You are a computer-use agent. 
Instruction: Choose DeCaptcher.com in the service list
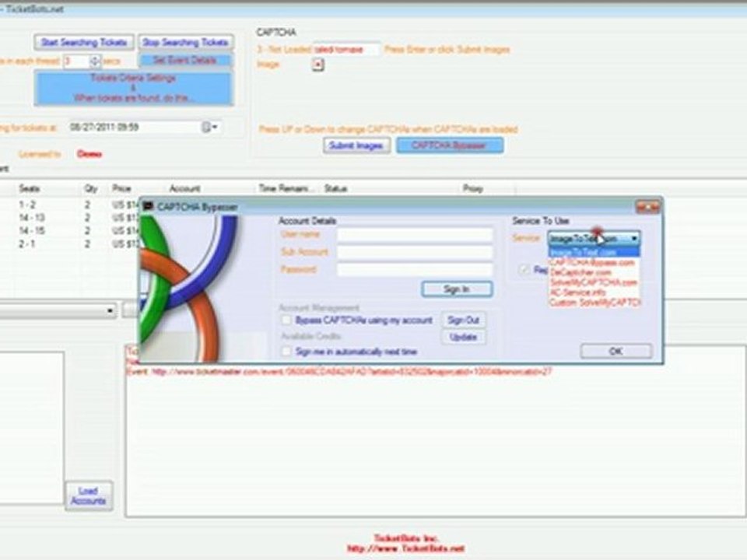(594, 272)
